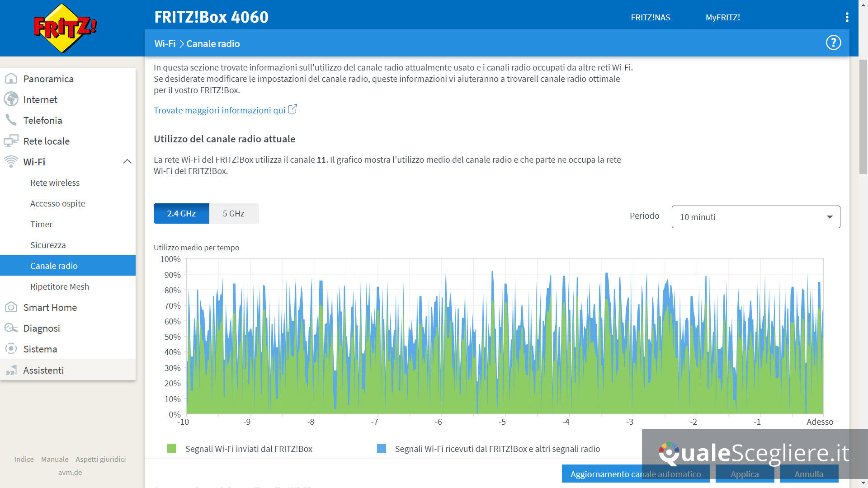Click the Diagnosi icon

(x=11, y=328)
